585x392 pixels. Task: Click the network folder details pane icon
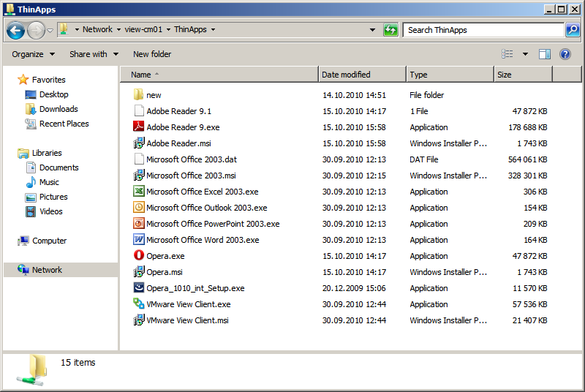click(x=32, y=370)
